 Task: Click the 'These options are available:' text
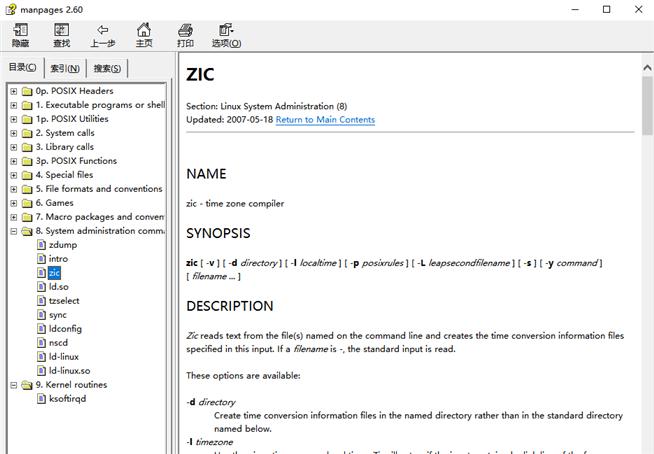(x=243, y=376)
